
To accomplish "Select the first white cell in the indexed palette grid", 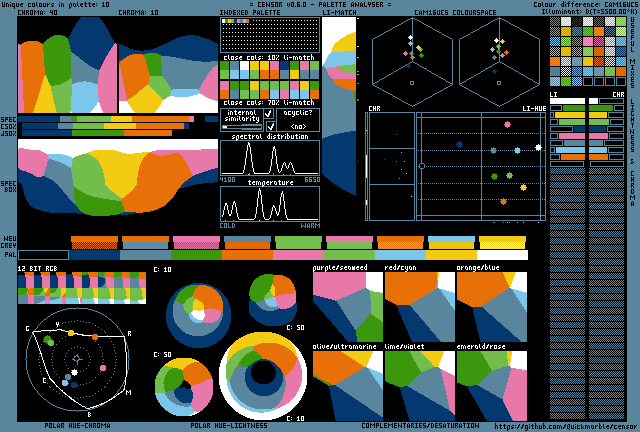I will coord(224,21).
